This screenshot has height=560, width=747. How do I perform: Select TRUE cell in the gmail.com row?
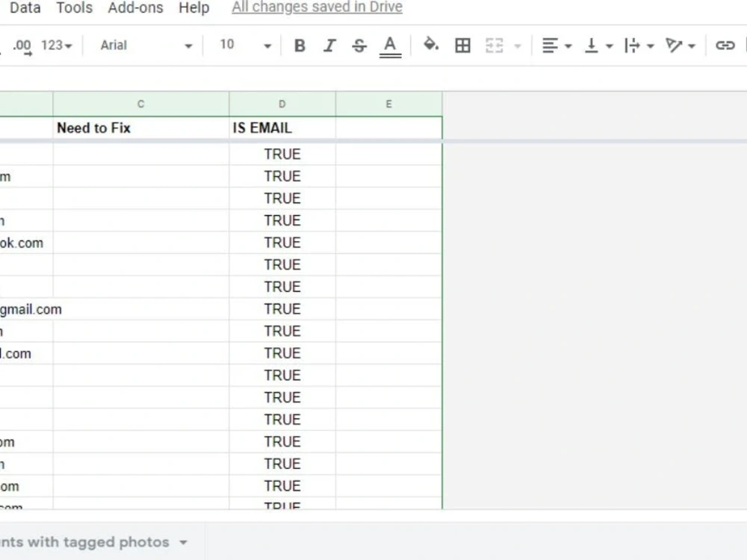(x=282, y=309)
